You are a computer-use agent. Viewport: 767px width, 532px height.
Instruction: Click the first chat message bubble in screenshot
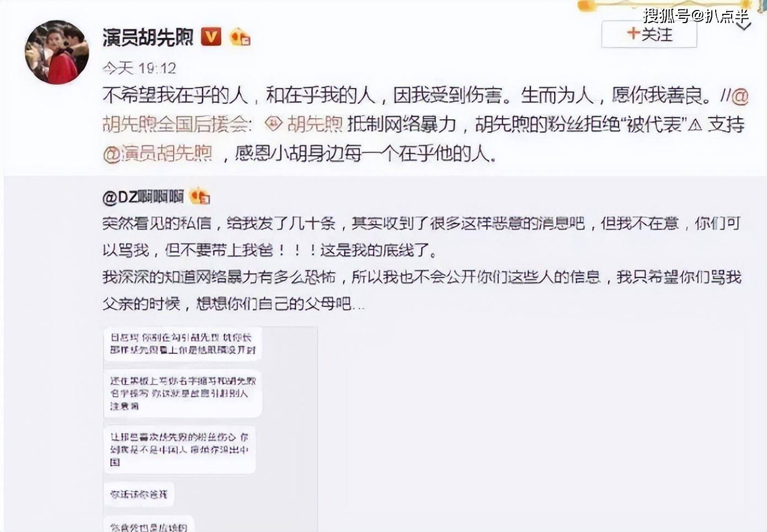tap(183, 343)
